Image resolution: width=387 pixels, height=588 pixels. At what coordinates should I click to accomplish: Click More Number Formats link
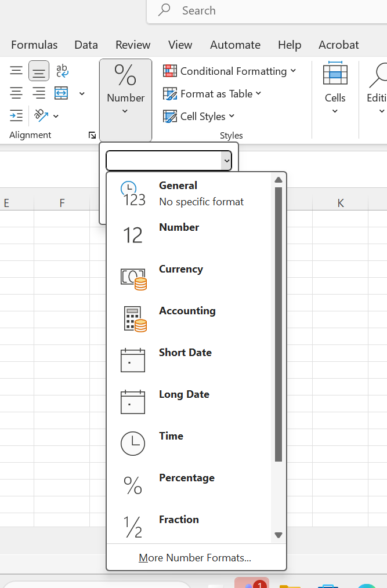195,558
